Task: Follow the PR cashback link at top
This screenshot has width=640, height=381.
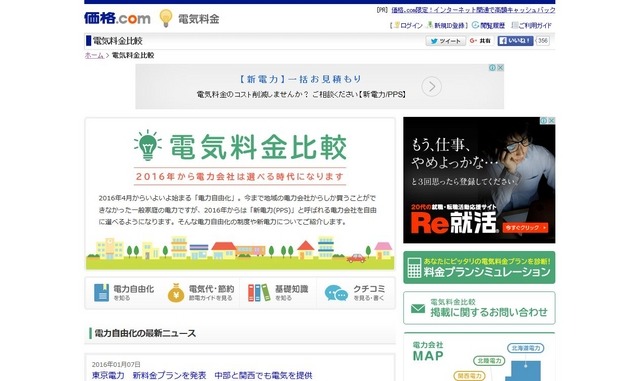Action: 473,10
